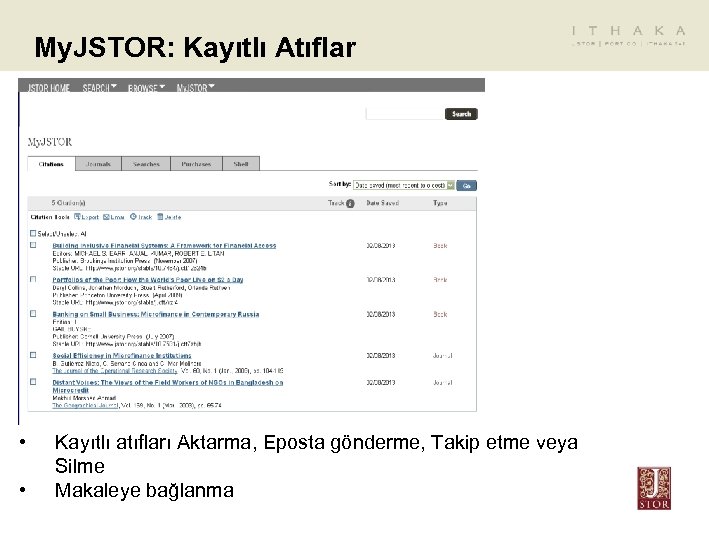
Task: Switch to the Shelf tab
Action: [241, 164]
